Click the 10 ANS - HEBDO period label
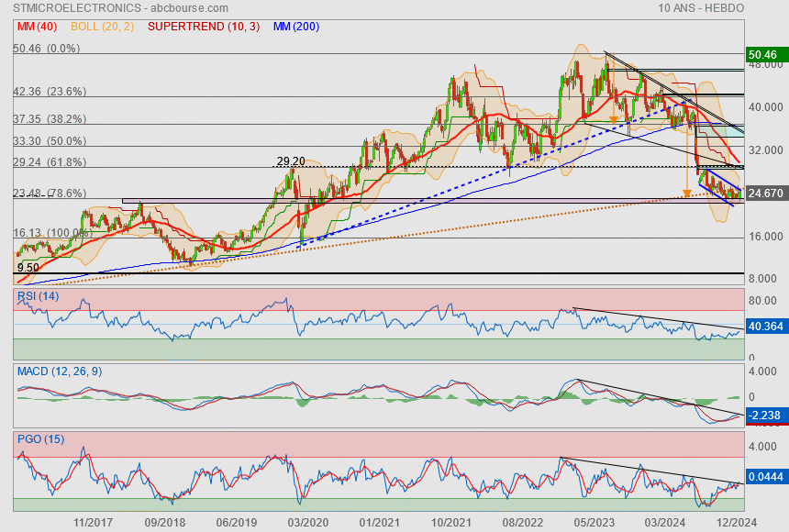This screenshot has width=789, height=532. [x=701, y=8]
